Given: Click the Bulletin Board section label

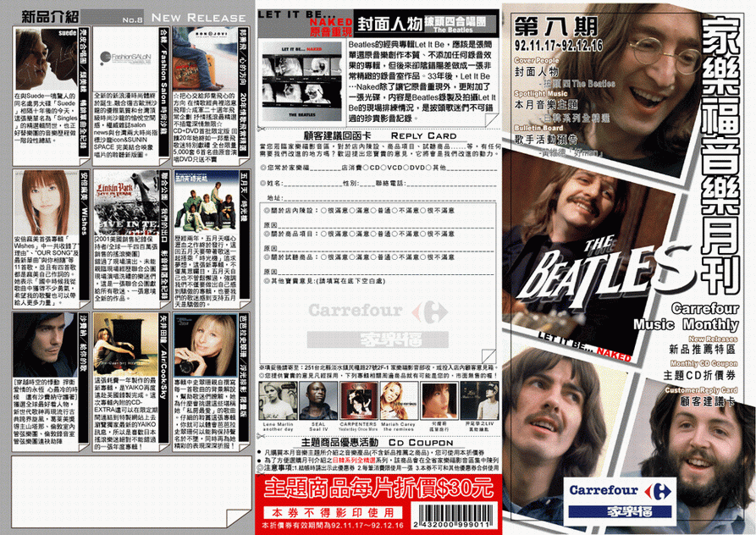Looking at the screenshot, I should pos(538,128).
